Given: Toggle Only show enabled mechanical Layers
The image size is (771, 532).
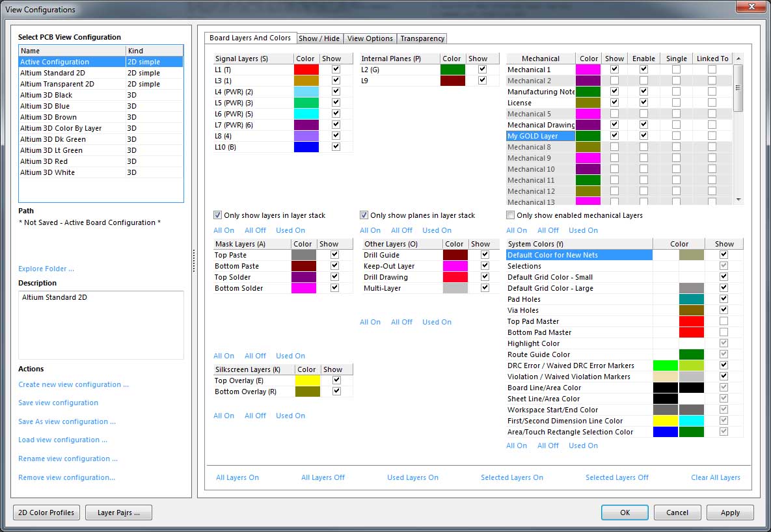Looking at the screenshot, I should pos(511,215).
